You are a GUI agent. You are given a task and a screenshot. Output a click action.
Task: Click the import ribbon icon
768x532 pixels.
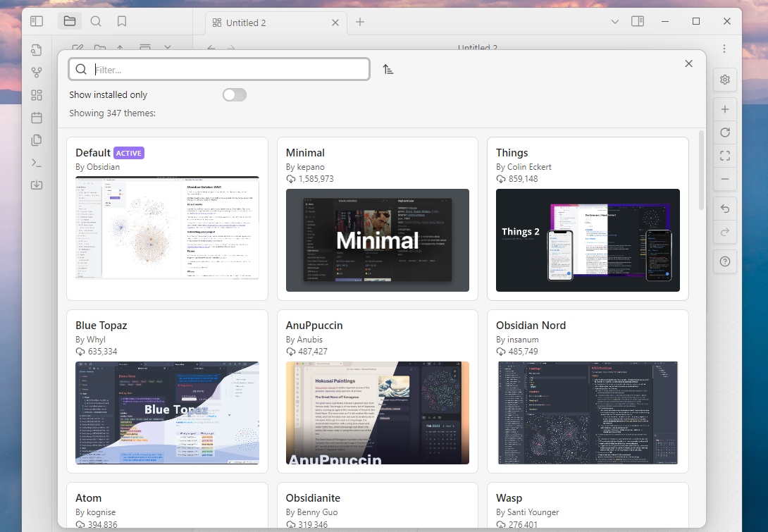click(x=37, y=185)
